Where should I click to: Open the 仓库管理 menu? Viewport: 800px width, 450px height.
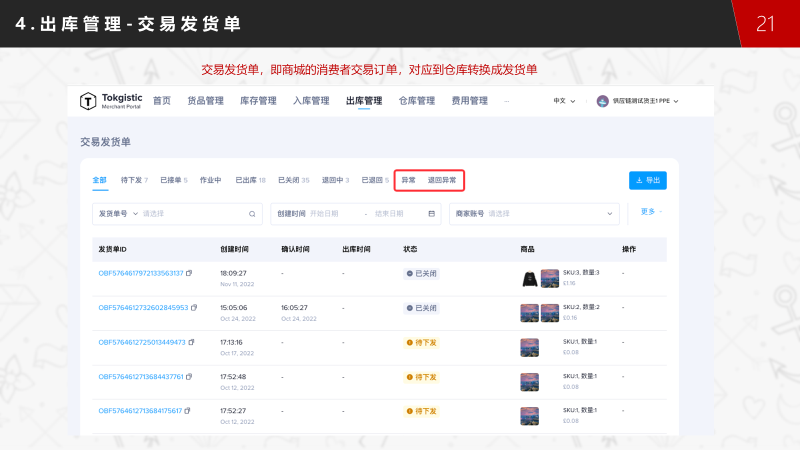click(417, 101)
